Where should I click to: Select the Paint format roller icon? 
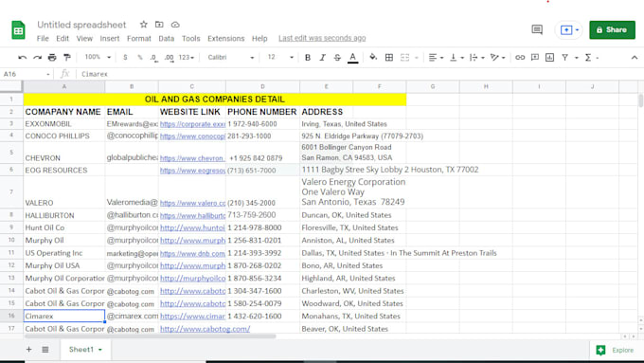point(67,58)
